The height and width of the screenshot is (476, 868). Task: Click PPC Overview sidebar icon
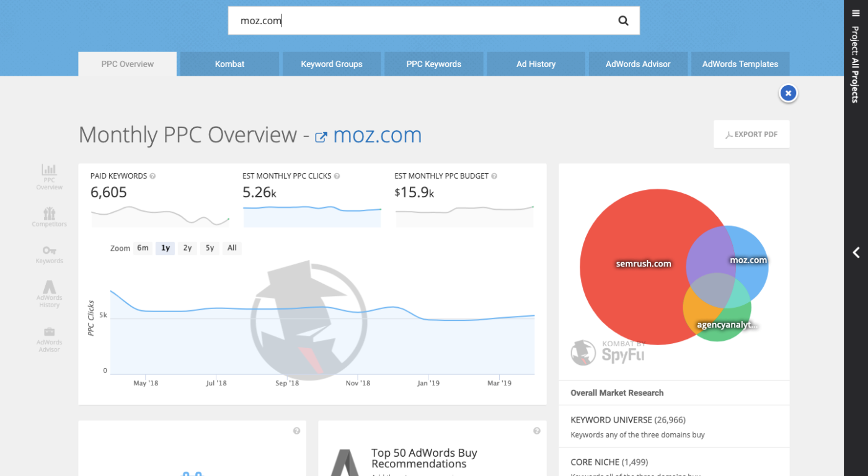49,176
